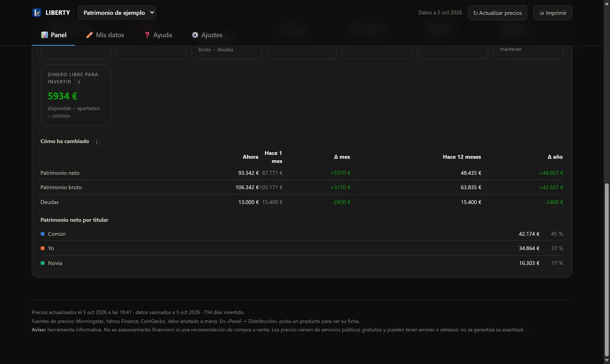
Task: Click the +44.907 € yearly change value
Action: (x=551, y=173)
